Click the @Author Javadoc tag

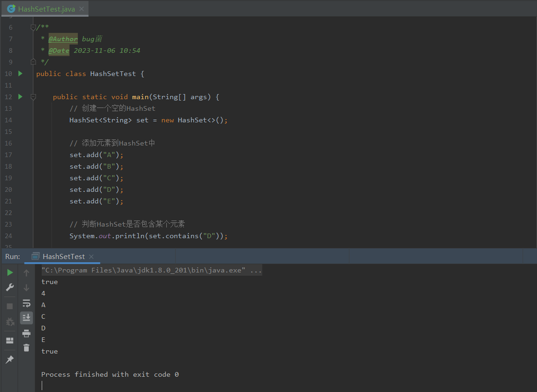63,39
